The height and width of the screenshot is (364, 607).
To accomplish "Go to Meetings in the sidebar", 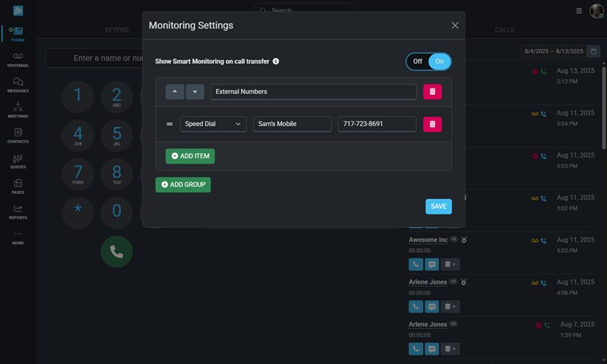I will point(18,110).
